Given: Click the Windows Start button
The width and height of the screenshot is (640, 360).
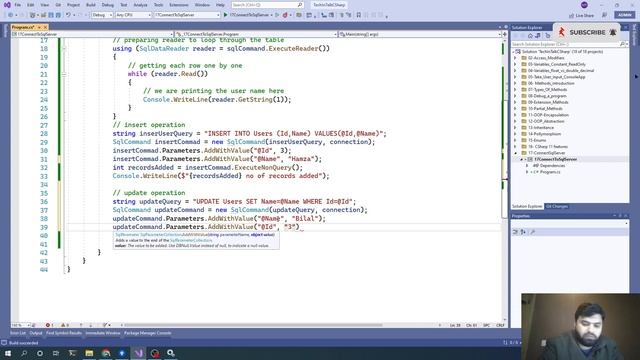Looking at the screenshot, I should tap(8, 353).
